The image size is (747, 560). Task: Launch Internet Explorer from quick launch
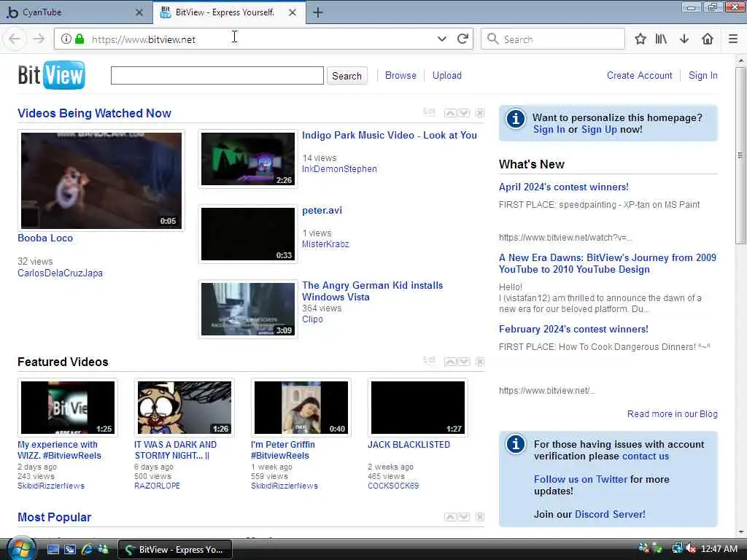tap(87, 550)
